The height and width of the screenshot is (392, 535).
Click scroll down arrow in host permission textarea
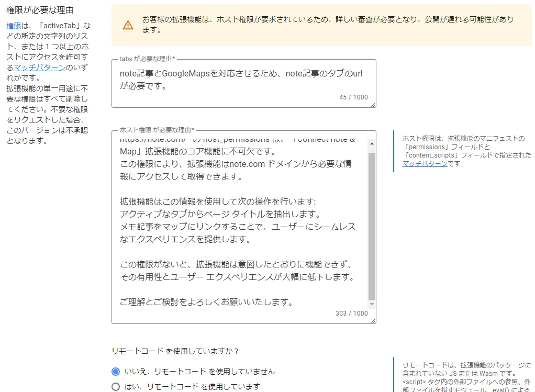pyautogui.click(x=372, y=304)
